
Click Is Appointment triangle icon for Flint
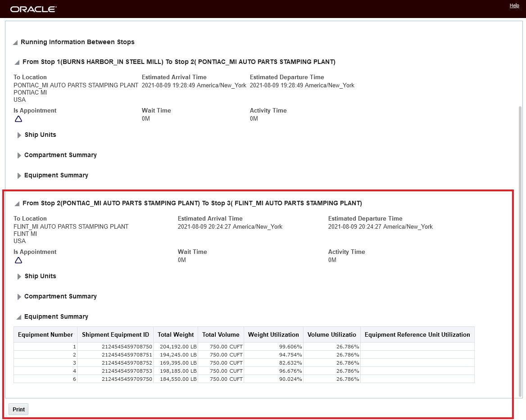(x=18, y=261)
